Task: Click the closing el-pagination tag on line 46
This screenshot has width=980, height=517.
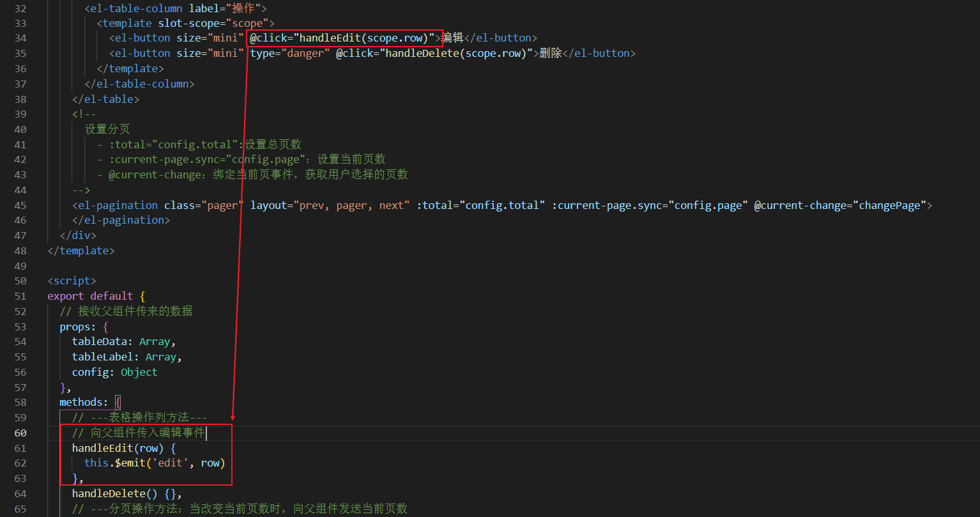Action: 121,220
